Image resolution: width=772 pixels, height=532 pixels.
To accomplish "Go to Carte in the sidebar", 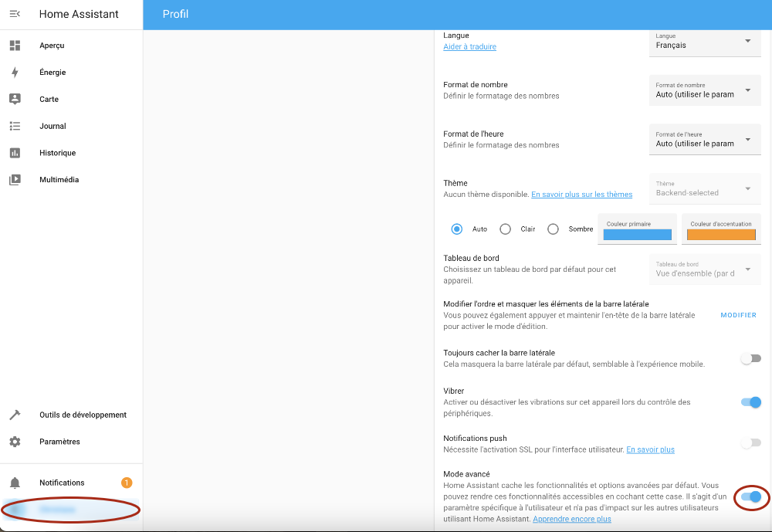I will pos(71,99).
